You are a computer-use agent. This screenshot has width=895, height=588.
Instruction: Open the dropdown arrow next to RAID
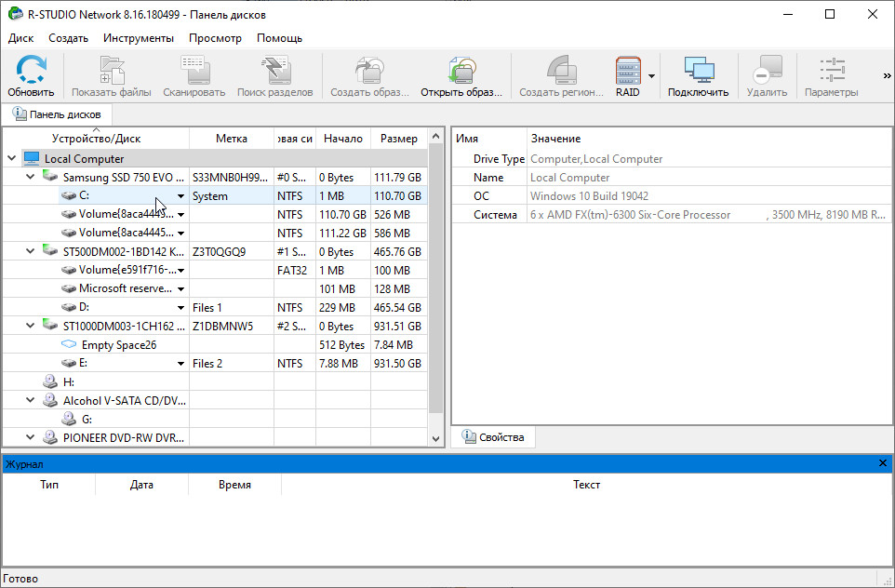coord(652,76)
